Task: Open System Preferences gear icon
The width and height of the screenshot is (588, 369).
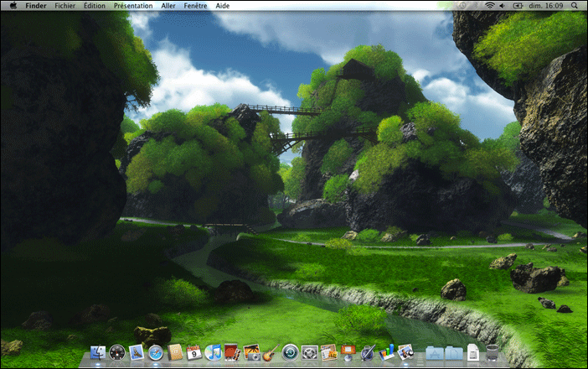Action: click(x=310, y=353)
